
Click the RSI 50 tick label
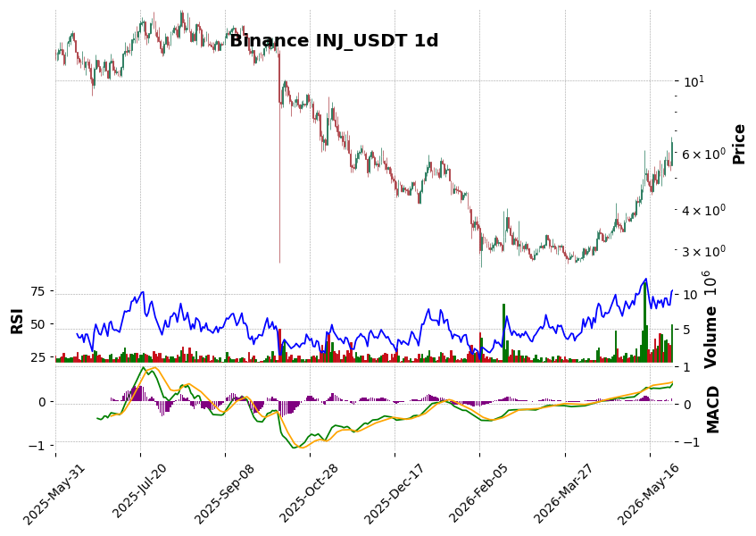(37, 324)
